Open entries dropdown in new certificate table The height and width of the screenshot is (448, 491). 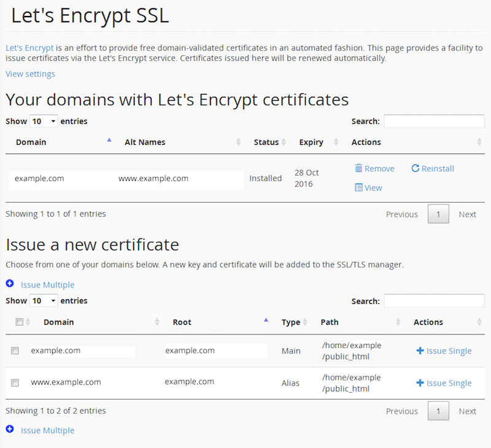(x=44, y=301)
